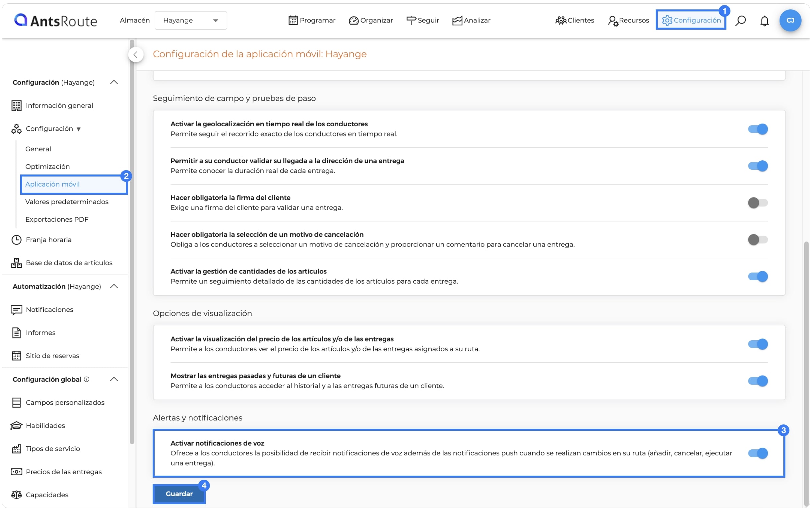Open Valores predeterminados submenu item
Image resolution: width=812 pixels, height=511 pixels.
[x=67, y=201]
